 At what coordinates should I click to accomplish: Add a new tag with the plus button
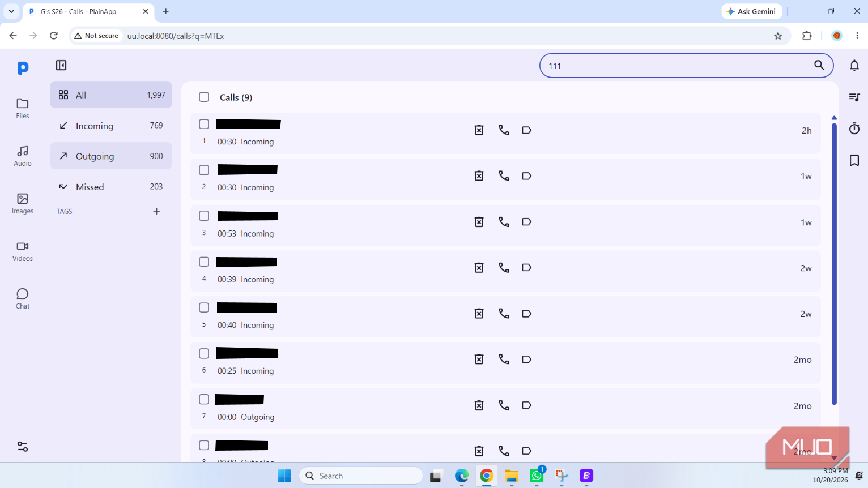click(157, 211)
